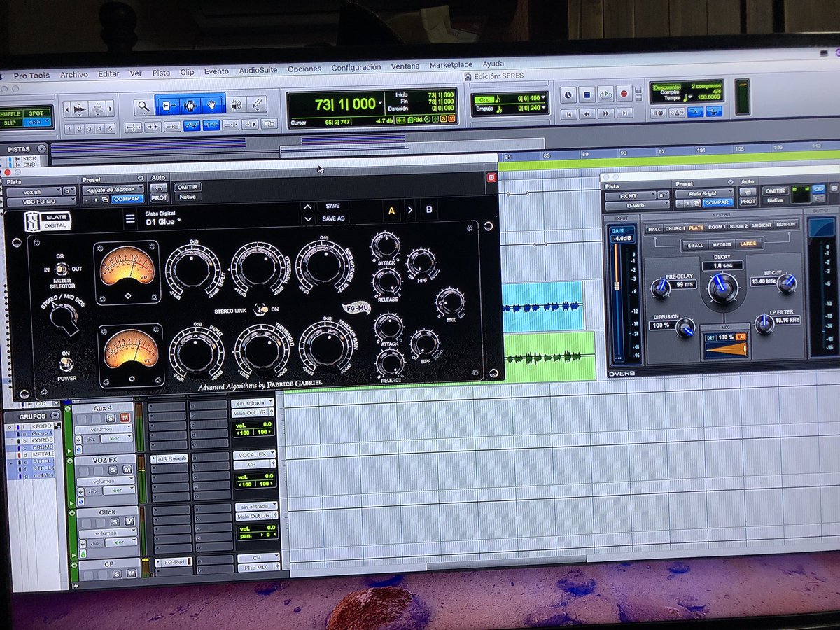Click SAVE AS in FG-MU plugin
Screen dimensions: 840x630
tap(333, 219)
